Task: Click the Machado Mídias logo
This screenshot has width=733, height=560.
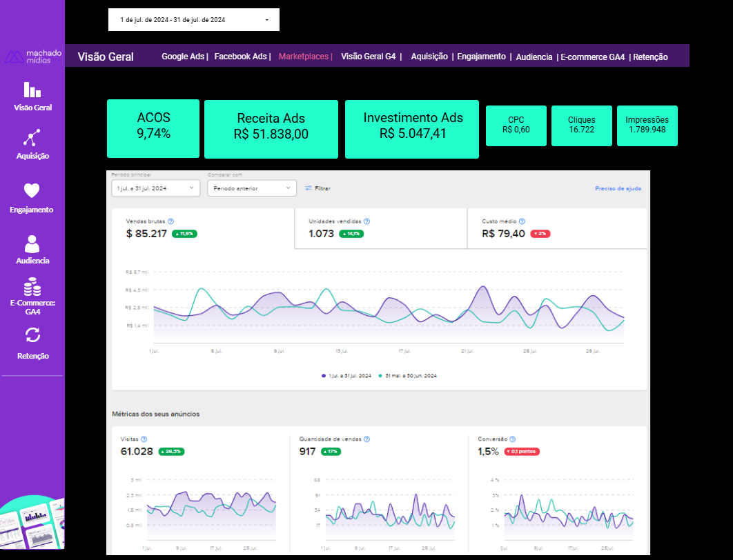Action: click(x=32, y=57)
